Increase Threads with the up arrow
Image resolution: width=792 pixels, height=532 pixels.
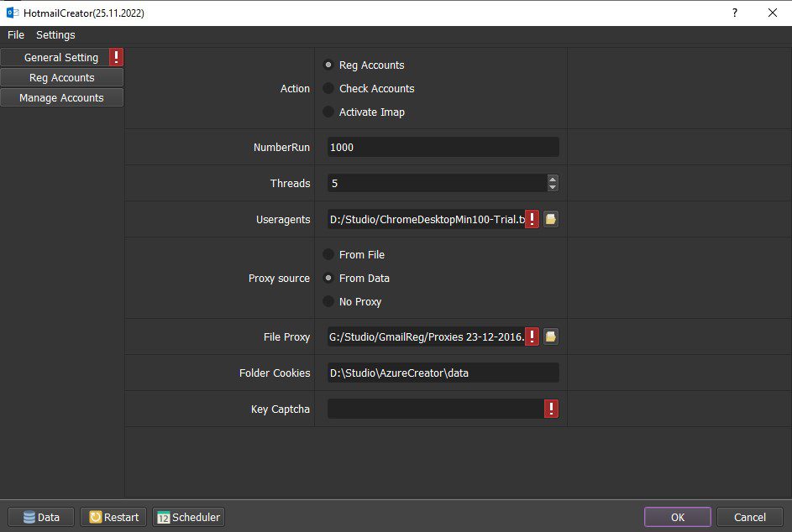(x=553, y=179)
